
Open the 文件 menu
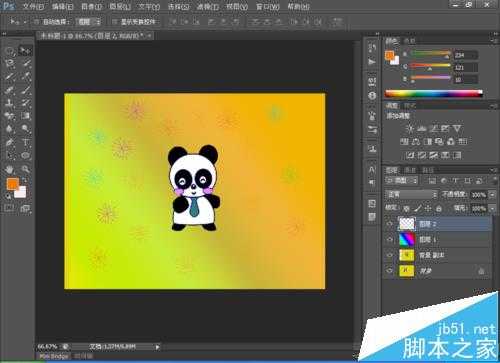(x=33, y=6)
